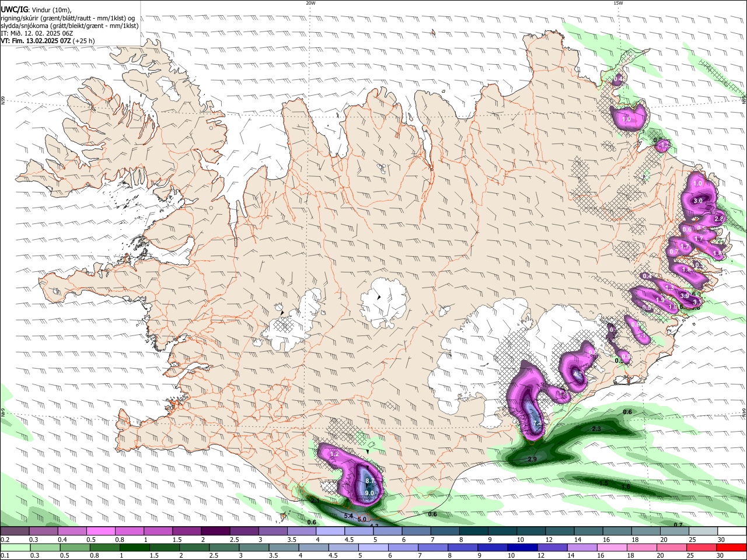Screen dimensions: 747x560
Task: Select lower legend swatch between 25 and 30
Action: (701, 547)
